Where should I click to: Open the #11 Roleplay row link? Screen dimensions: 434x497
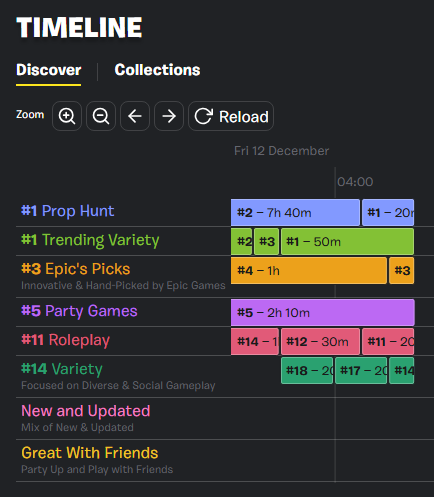(x=65, y=340)
